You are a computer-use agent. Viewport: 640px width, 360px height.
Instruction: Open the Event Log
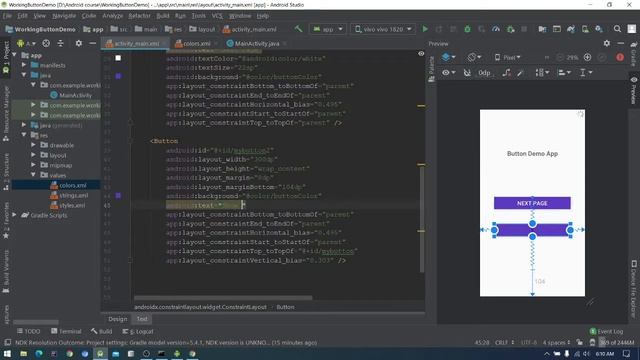606,331
